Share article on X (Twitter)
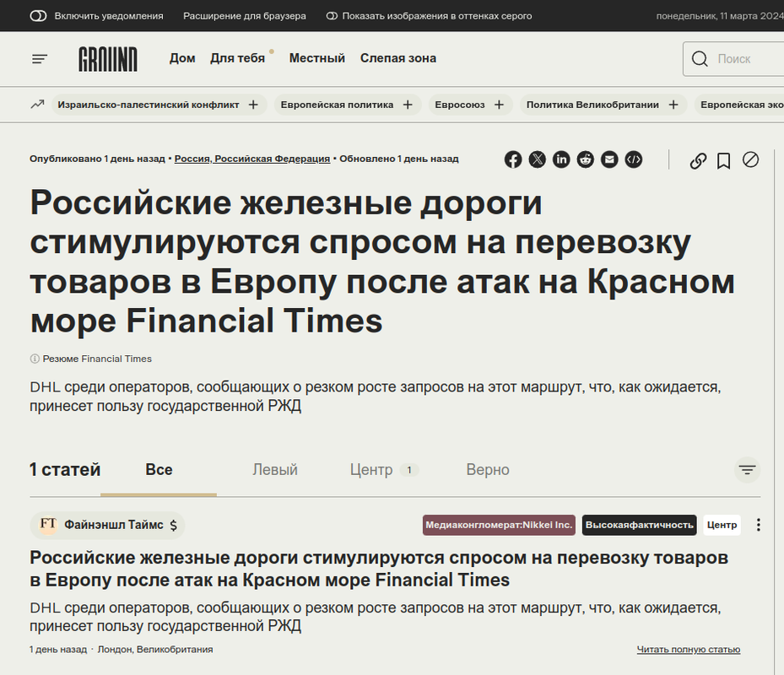Viewport: 784px width, 675px height. click(x=537, y=160)
